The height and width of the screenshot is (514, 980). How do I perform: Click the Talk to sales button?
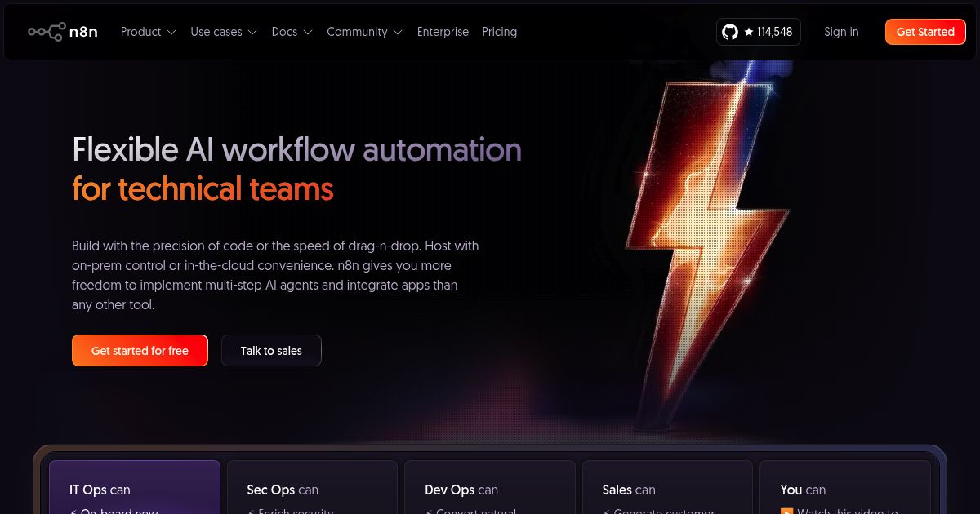(x=271, y=351)
